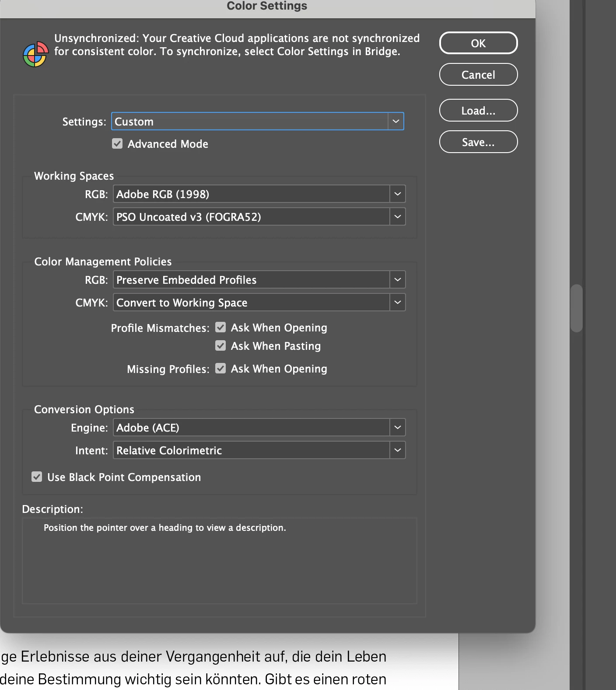The height and width of the screenshot is (690, 616).
Task: Click the document window vertical scrollbar thumb
Action: click(577, 308)
